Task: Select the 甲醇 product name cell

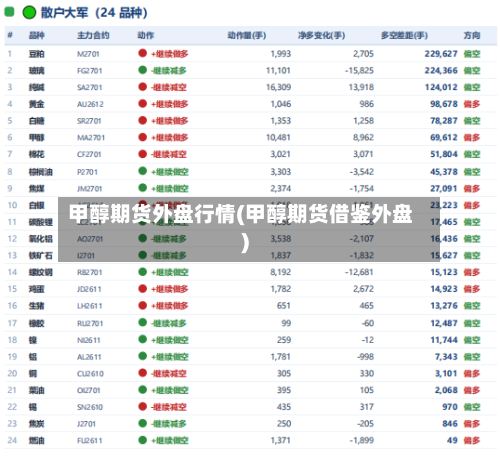Action: [36, 137]
